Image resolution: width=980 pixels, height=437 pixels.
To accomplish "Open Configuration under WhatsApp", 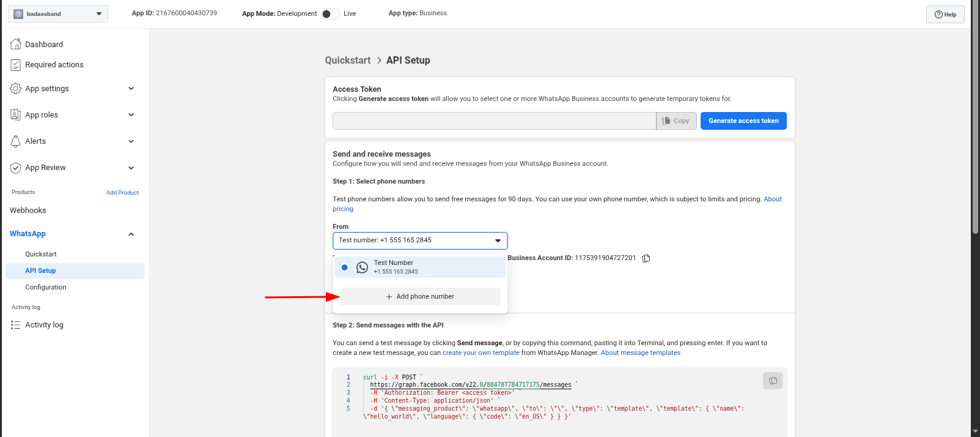I will pos(46,287).
